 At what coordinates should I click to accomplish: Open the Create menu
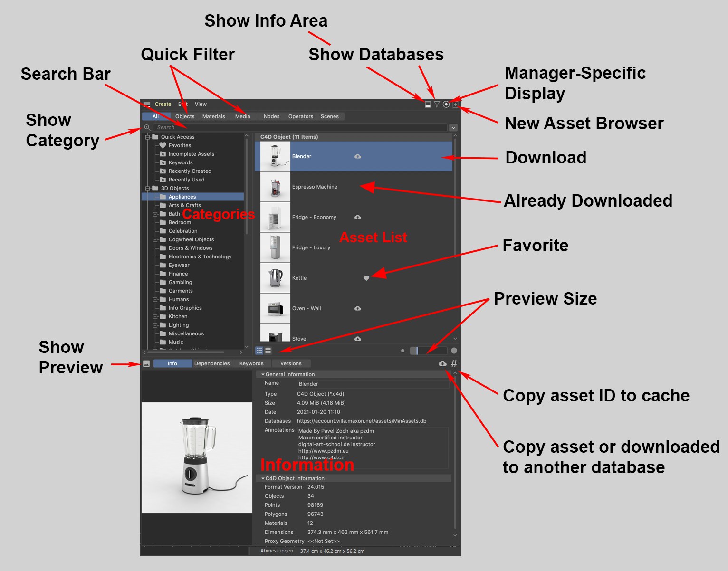click(x=163, y=104)
